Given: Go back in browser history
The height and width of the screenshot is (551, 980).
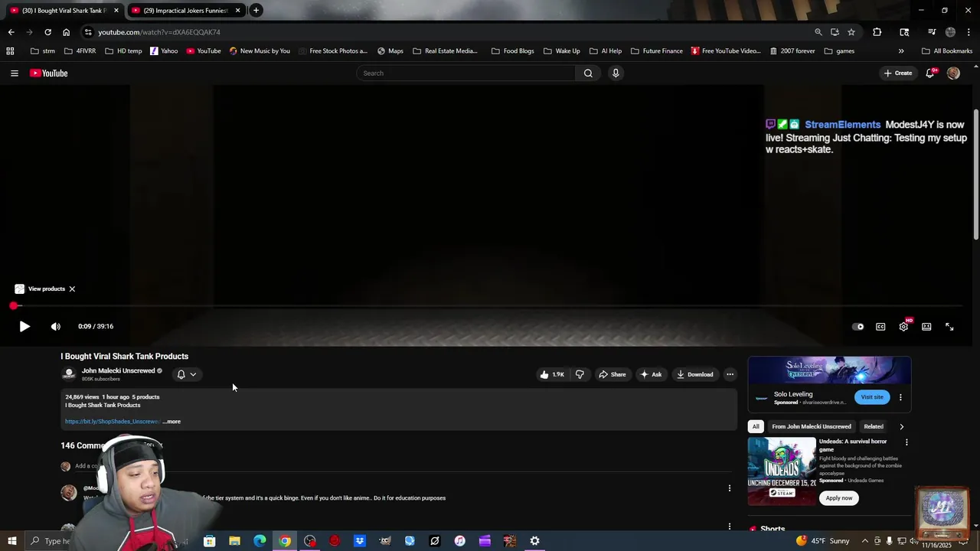Looking at the screenshot, I should pos(11,32).
